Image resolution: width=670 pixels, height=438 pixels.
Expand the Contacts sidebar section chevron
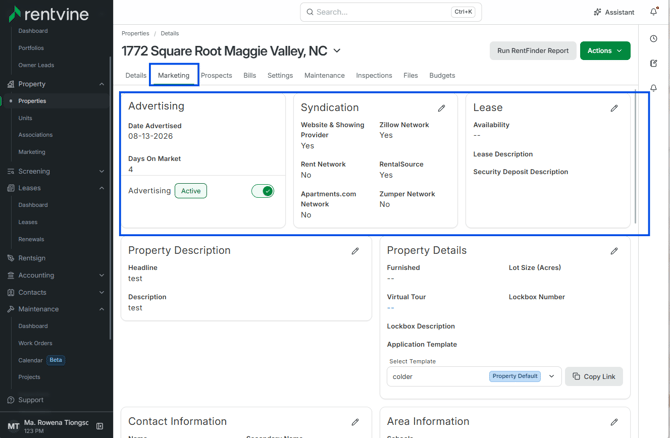pos(102,293)
